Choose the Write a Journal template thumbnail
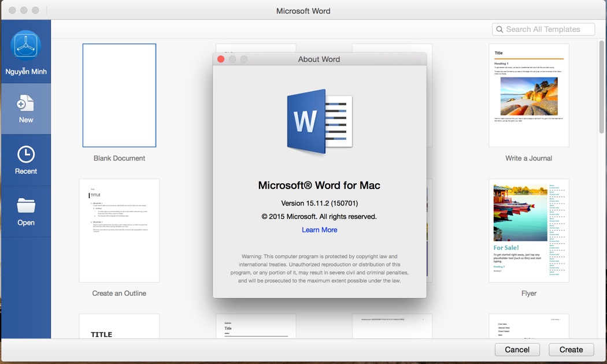 (x=529, y=95)
